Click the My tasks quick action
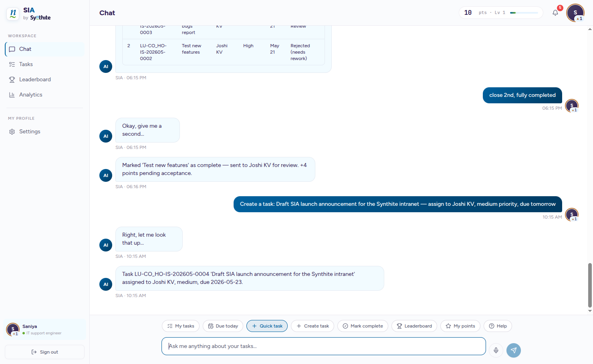Image resolution: width=593 pixels, height=364 pixels. (x=181, y=326)
